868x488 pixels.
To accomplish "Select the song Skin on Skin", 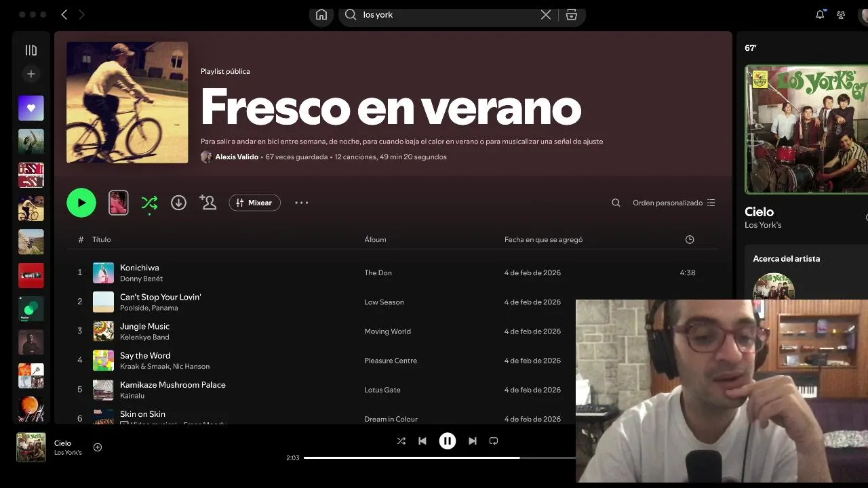I will click(142, 413).
